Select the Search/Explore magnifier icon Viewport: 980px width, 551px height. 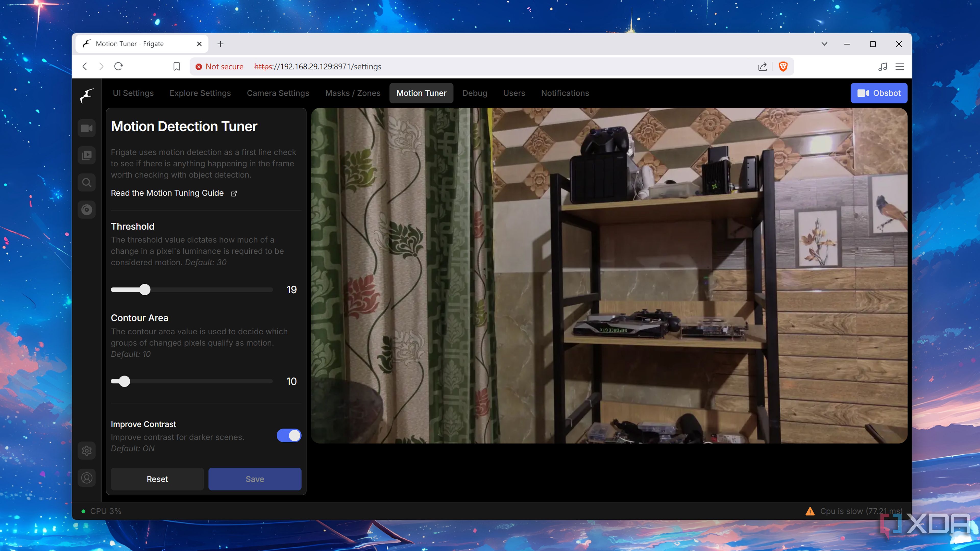[86, 182]
